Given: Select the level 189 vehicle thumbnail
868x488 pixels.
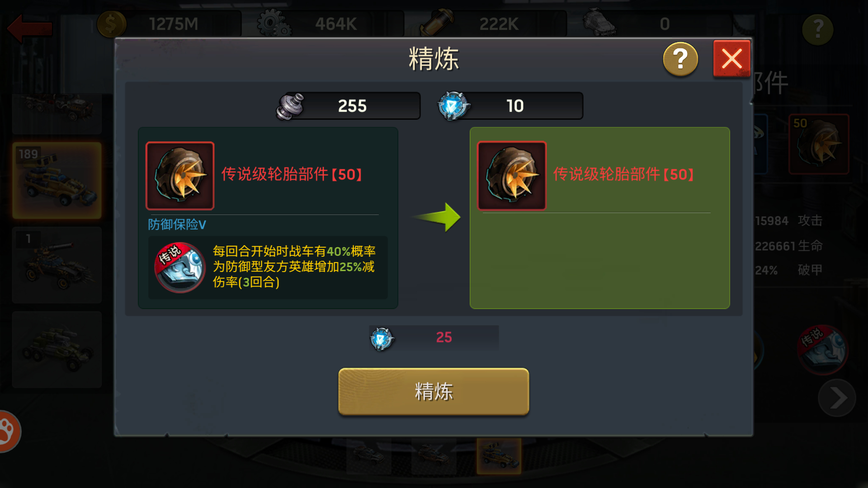Looking at the screenshot, I should pos(57,181).
